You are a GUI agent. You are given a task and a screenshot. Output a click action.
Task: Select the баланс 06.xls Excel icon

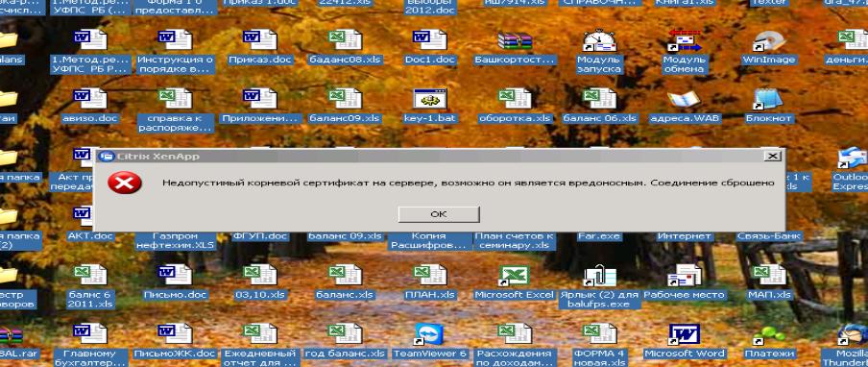599,99
